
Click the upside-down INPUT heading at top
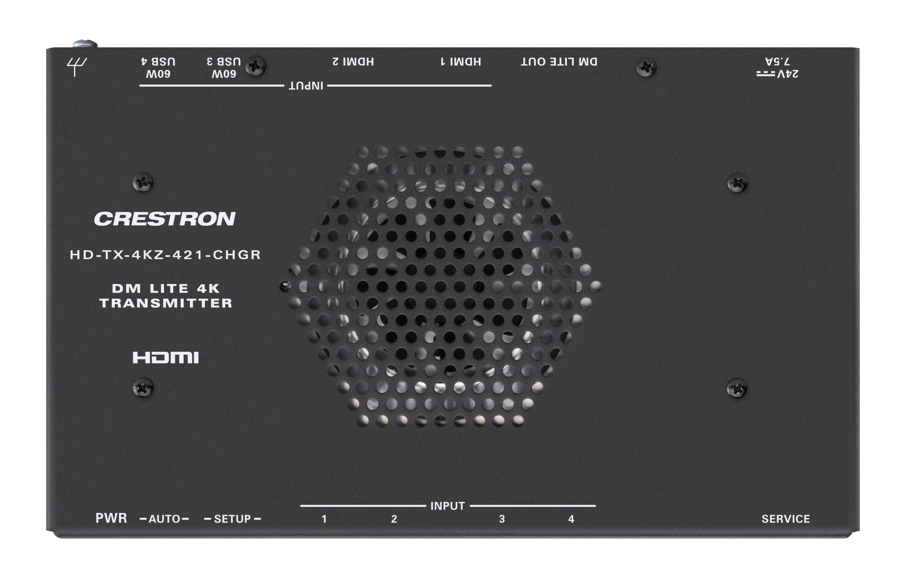pos(306,86)
